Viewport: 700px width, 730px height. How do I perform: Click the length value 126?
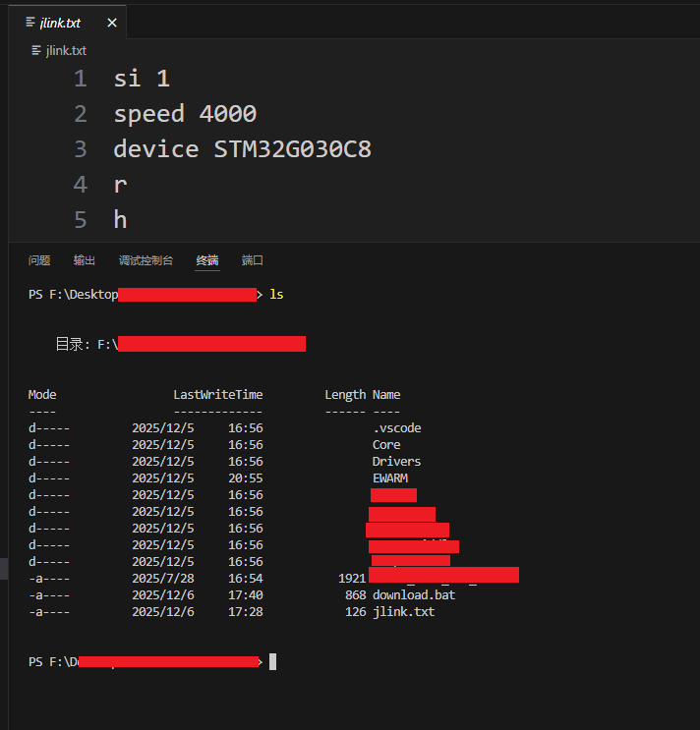point(355,612)
